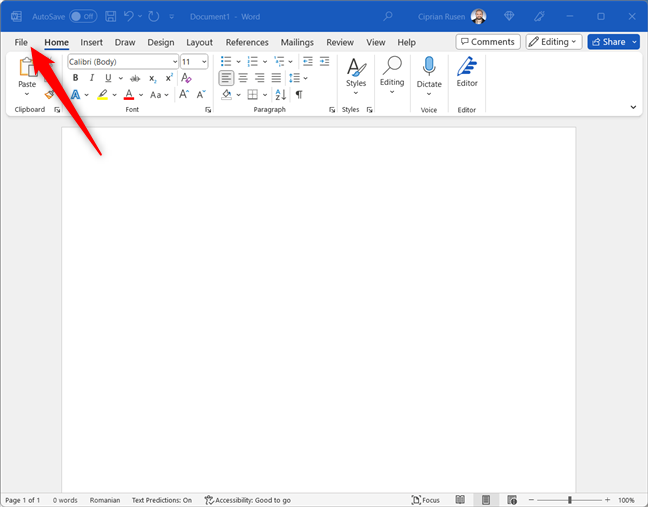Screen dimensions: 648x507
Task: Clear all formatting icon
Action: (x=186, y=78)
